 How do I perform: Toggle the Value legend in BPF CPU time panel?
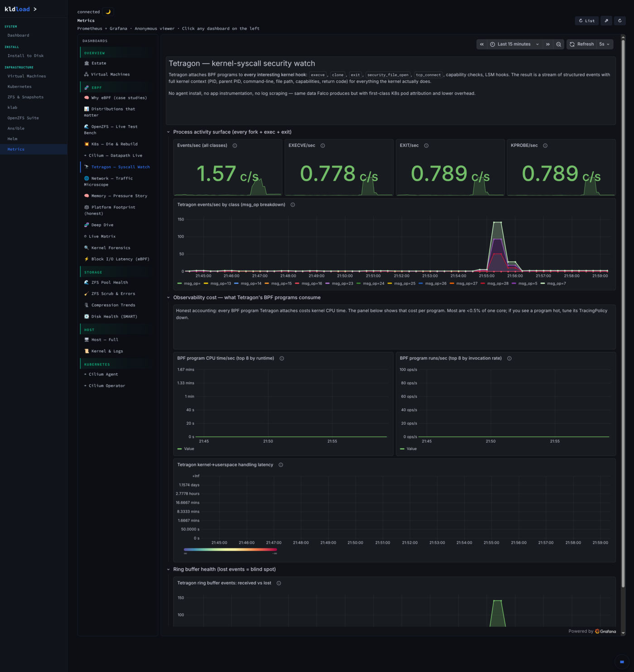186,449
